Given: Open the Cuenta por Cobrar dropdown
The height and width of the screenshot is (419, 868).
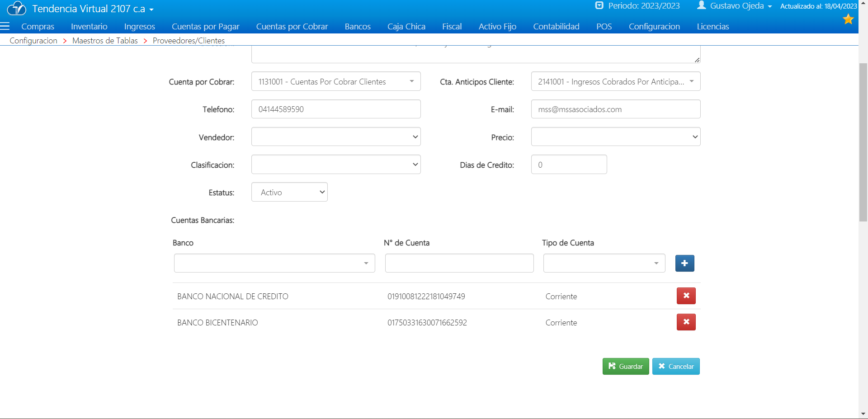Looking at the screenshot, I should 336,81.
